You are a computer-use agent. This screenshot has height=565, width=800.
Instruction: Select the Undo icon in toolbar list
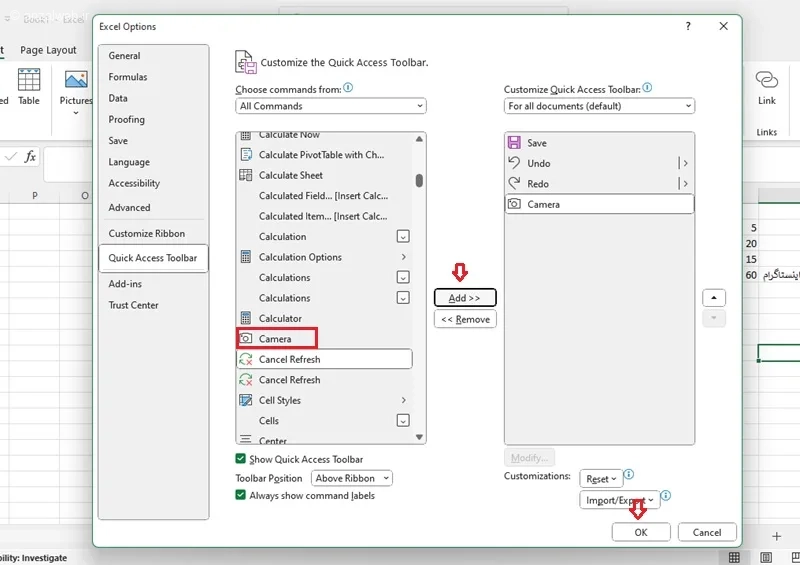point(514,163)
